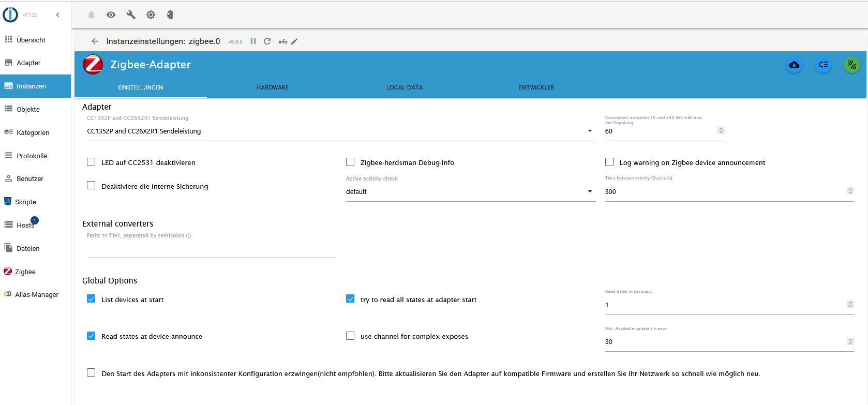Open the notifications bell
The width and height of the screenshot is (868, 405).
pos(91,15)
